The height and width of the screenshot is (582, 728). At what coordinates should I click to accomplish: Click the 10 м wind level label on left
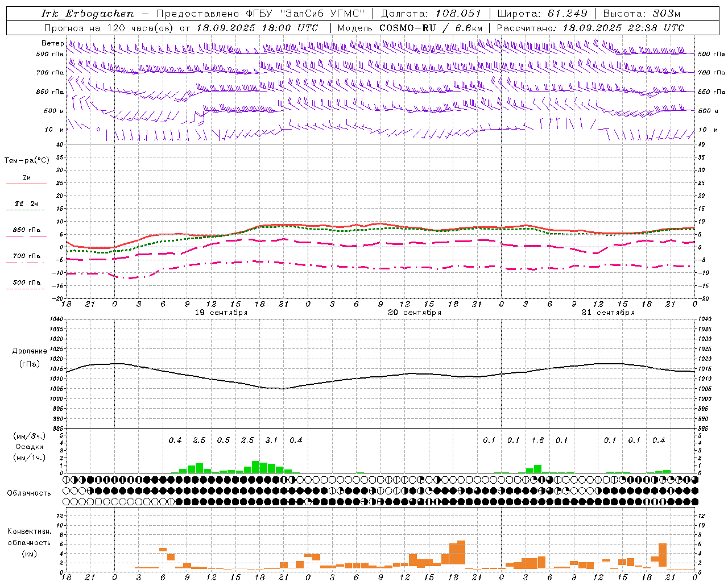(x=54, y=130)
